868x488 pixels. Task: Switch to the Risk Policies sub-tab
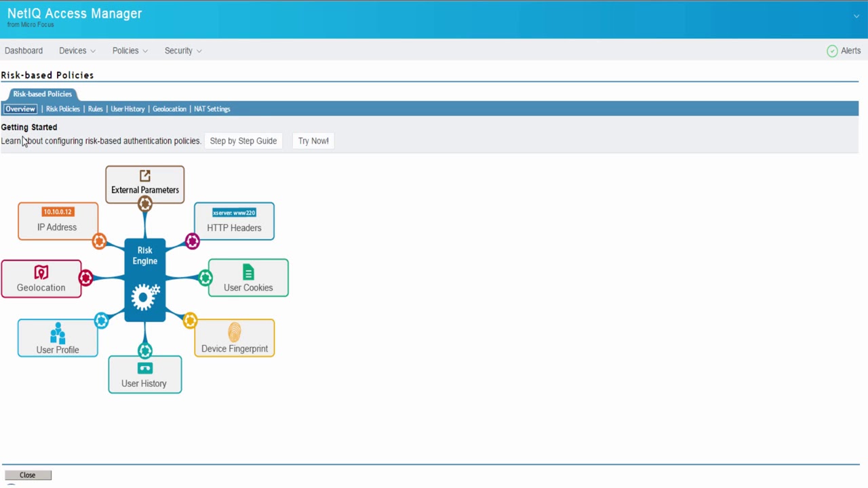[x=62, y=109]
